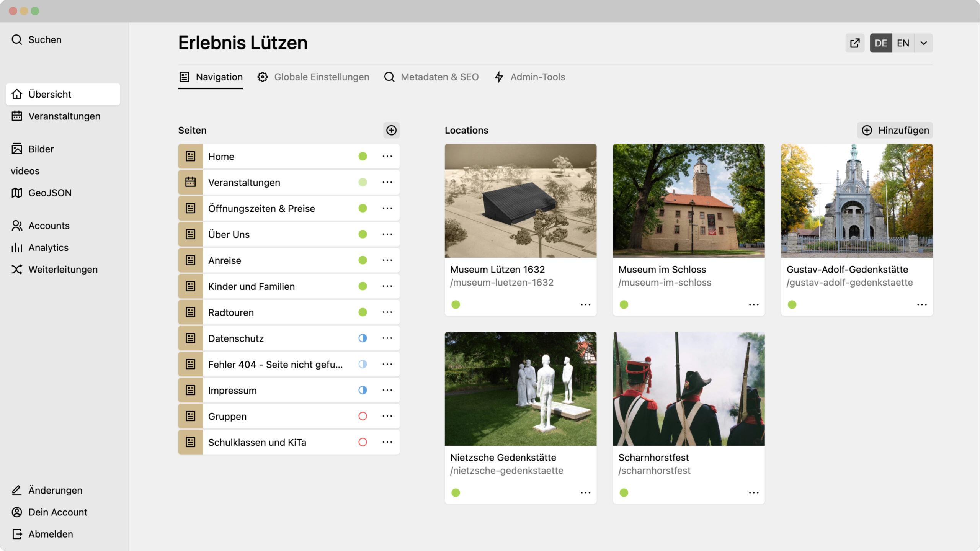The width and height of the screenshot is (980, 551).
Task: Open the Nietzsche Gedenkstätte thumbnail
Action: tap(520, 389)
